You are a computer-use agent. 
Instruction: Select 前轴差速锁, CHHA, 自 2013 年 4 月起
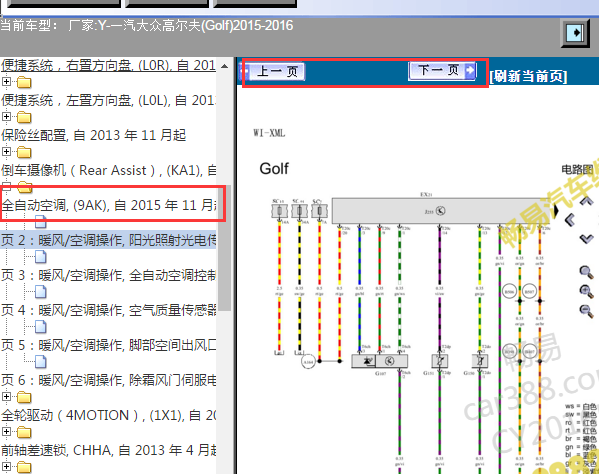point(108,450)
